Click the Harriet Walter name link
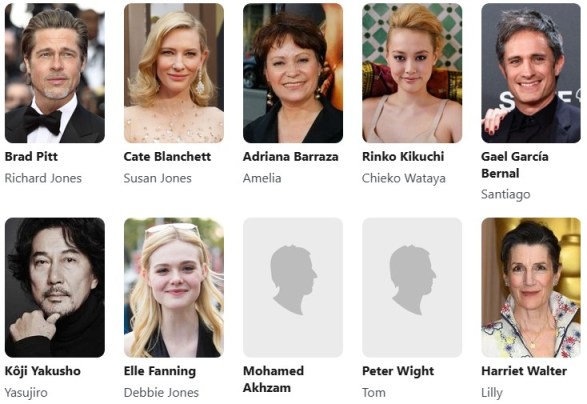This screenshot has height=404, width=587. coord(524,371)
